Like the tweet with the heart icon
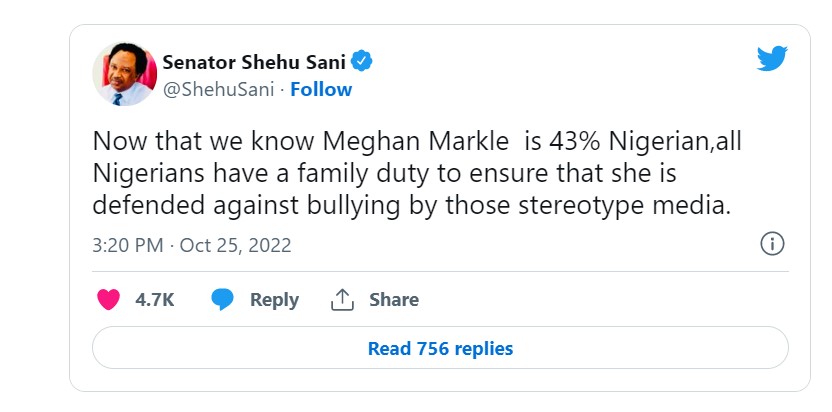The width and height of the screenshot is (832, 412). pos(108,299)
